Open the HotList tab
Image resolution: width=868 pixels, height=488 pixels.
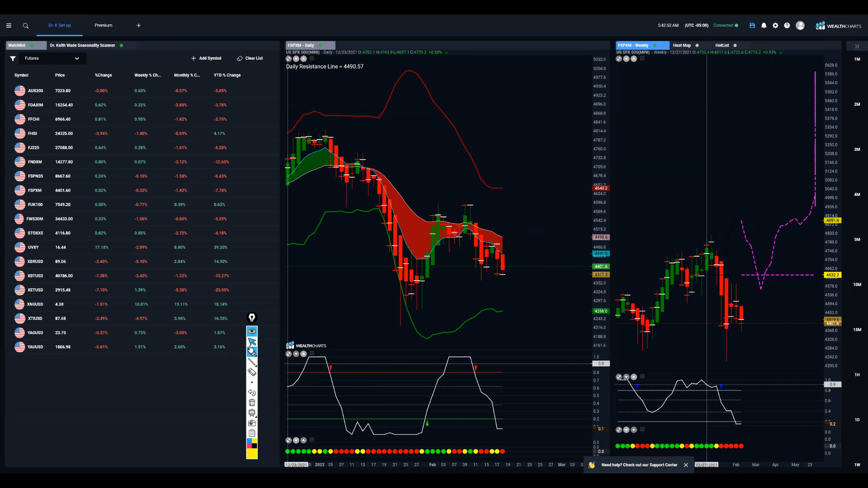(722, 46)
